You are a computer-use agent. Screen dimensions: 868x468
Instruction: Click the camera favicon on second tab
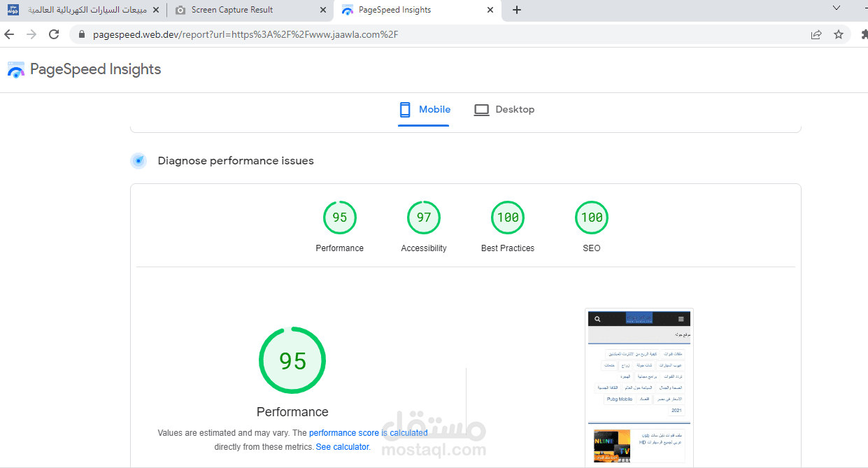(x=181, y=10)
